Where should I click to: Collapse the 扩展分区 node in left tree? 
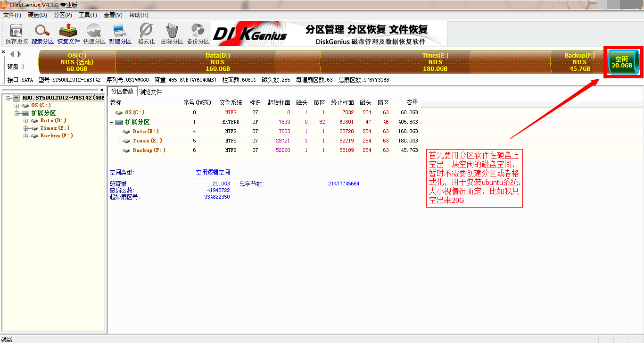[17, 113]
